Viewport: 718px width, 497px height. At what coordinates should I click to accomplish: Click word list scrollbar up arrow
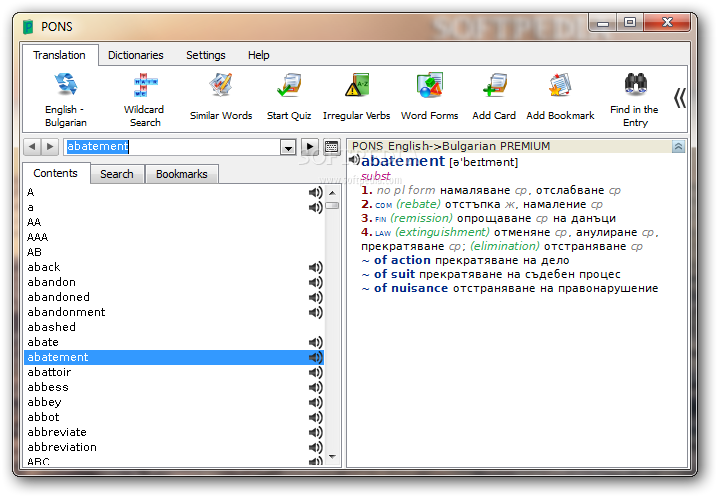pyautogui.click(x=332, y=193)
